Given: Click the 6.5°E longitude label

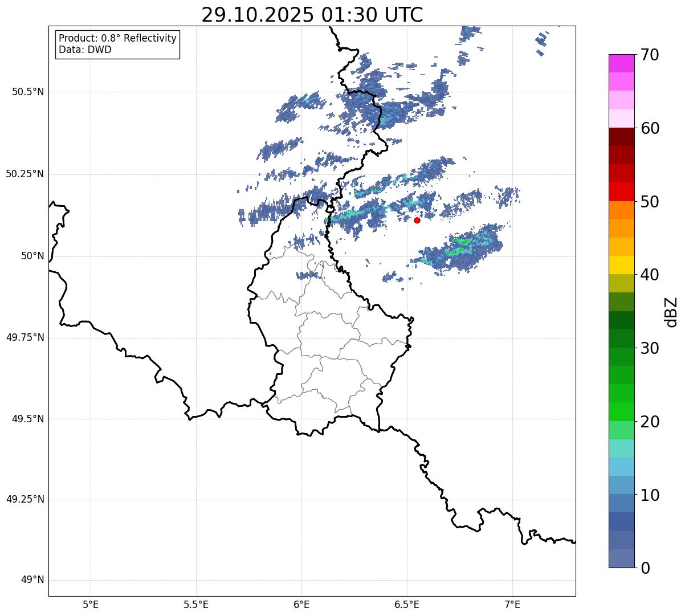Looking at the screenshot, I should click(x=407, y=604).
